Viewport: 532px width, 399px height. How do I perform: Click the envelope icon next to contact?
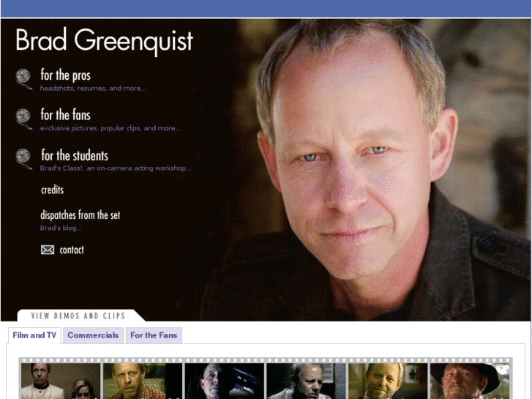[48, 250]
